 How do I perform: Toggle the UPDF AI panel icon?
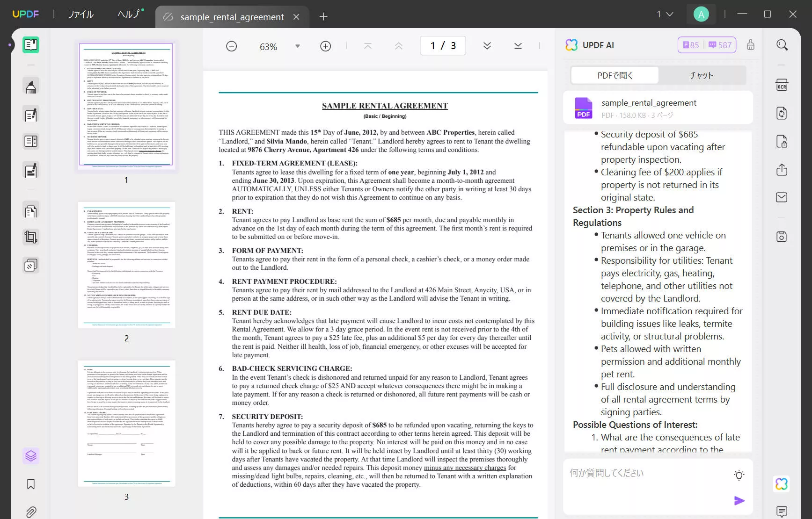[x=782, y=484]
